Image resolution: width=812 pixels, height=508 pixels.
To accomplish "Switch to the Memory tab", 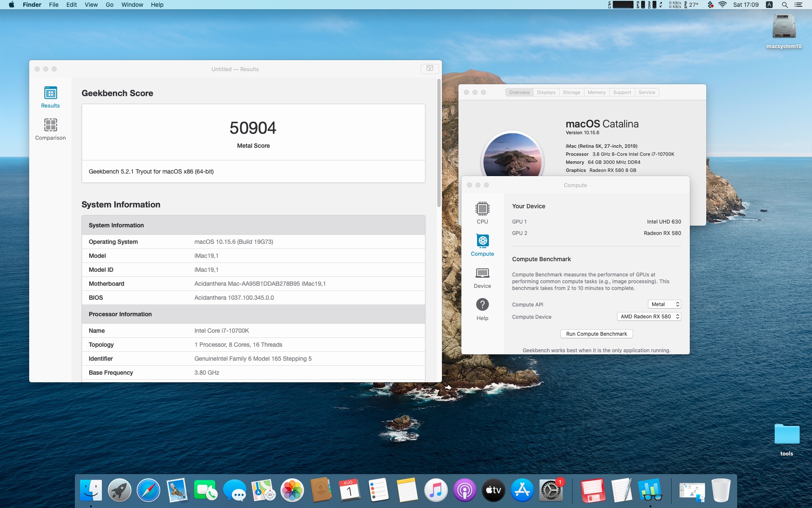I will point(596,92).
